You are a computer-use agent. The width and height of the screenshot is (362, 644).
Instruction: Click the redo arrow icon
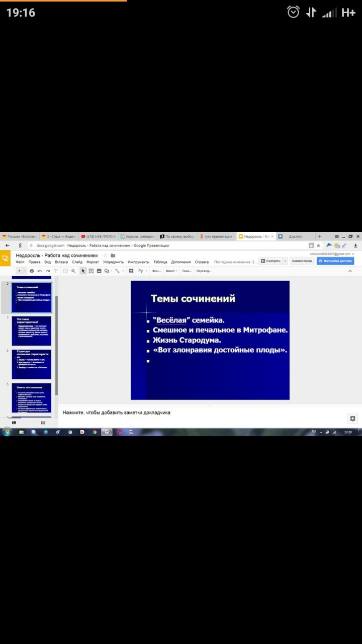click(48, 271)
